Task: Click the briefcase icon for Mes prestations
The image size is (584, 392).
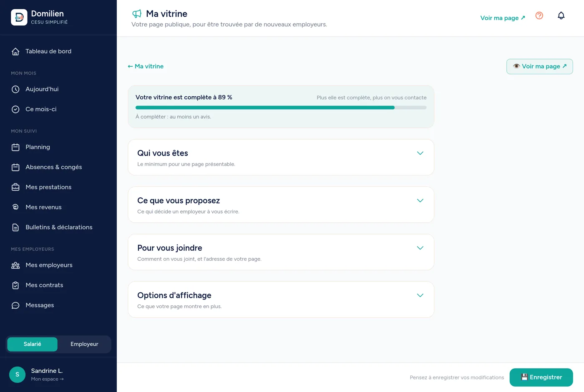Action: point(15,187)
